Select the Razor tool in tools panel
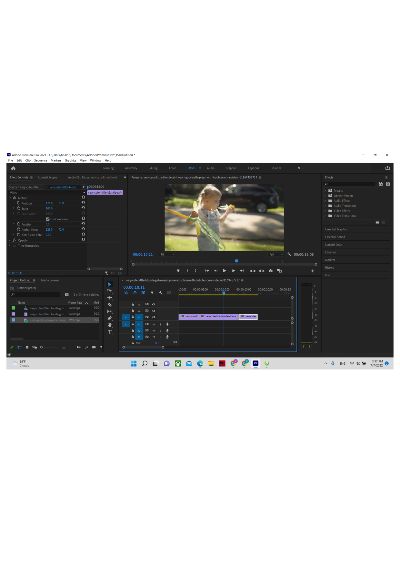The height and width of the screenshot is (565, 400). tap(110, 304)
